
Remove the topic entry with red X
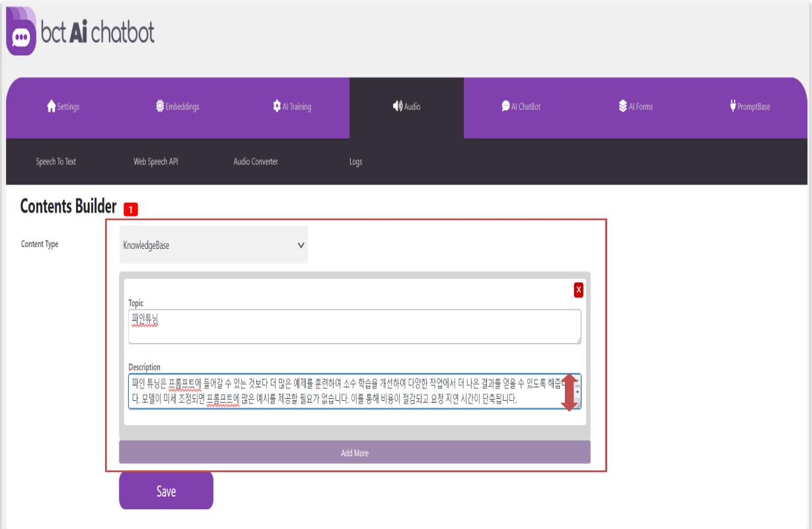pyautogui.click(x=578, y=290)
